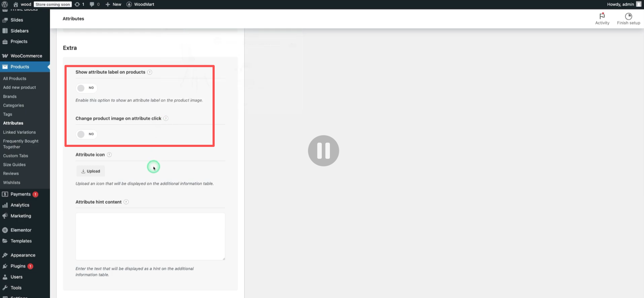This screenshot has width=644, height=298.
Task: Click the Sidebars menu icon
Action: pyautogui.click(x=5, y=31)
